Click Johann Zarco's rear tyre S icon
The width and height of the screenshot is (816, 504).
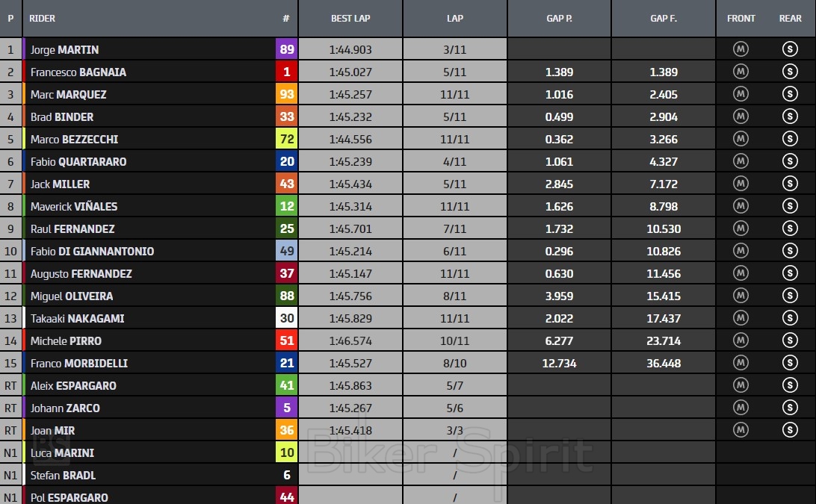(x=790, y=408)
